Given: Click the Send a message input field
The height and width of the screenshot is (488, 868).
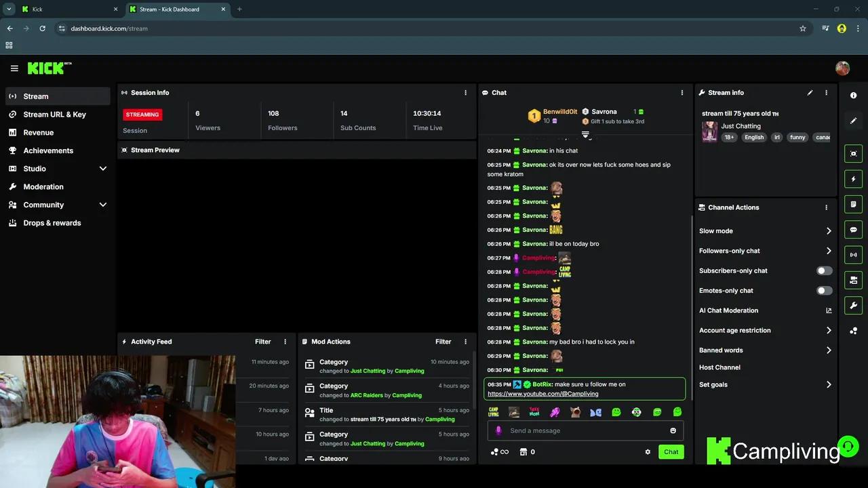Looking at the screenshot, I should click(x=585, y=430).
